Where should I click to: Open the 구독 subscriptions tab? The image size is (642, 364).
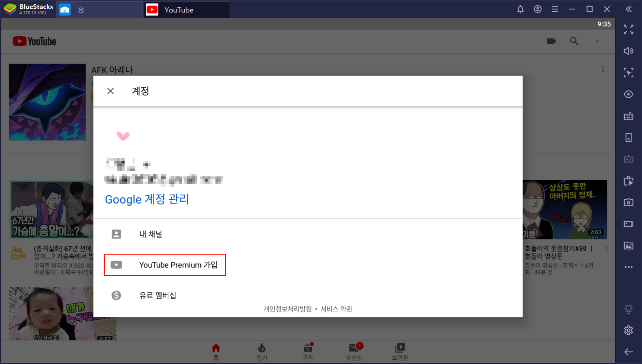point(308,352)
